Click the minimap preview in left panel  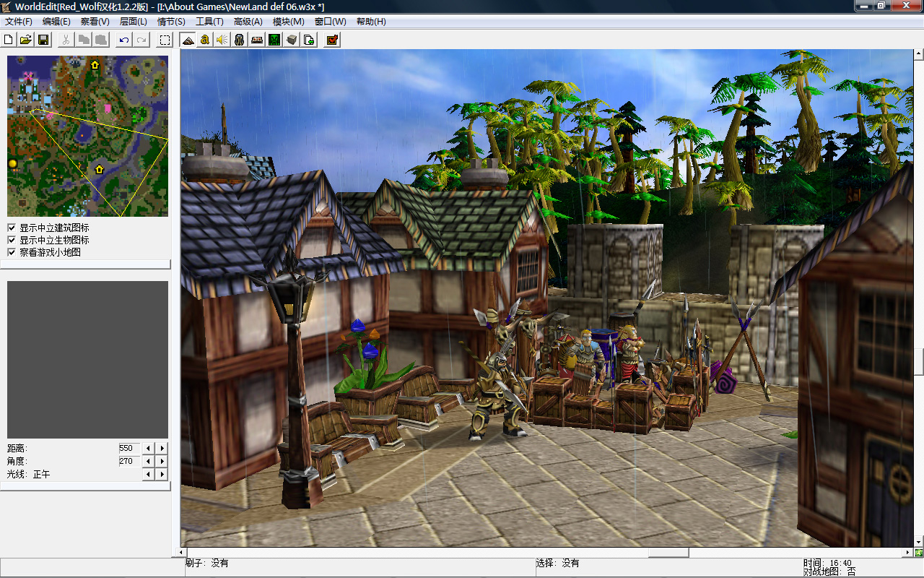[x=87, y=137]
